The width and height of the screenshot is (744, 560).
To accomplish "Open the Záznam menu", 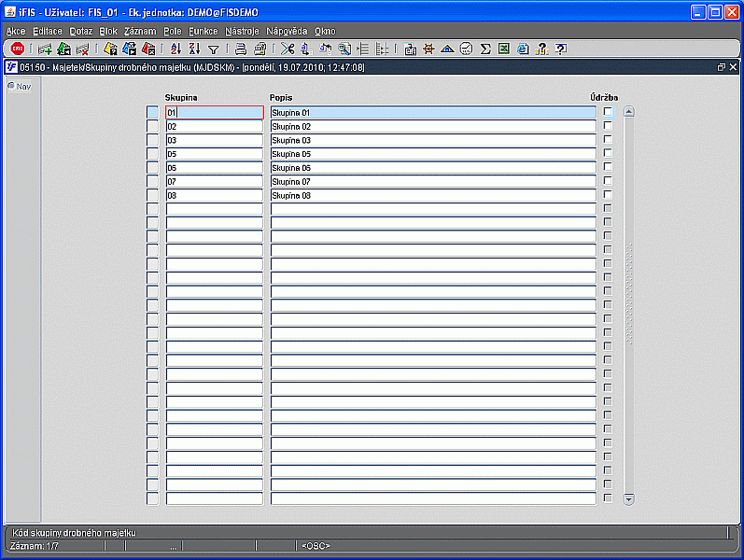I will [x=140, y=31].
